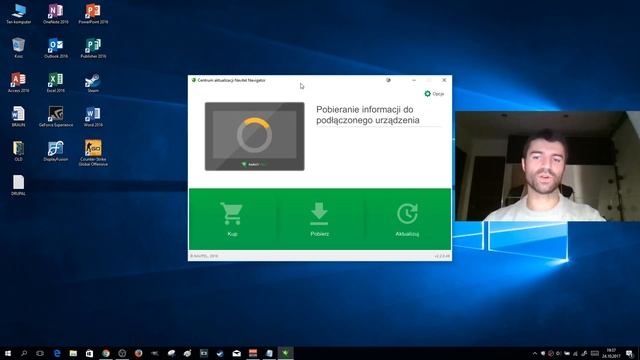The height and width of the screenshot is (360, 640).
Task: Open Ten komputer desktop icon
Action: coord(18,13)
